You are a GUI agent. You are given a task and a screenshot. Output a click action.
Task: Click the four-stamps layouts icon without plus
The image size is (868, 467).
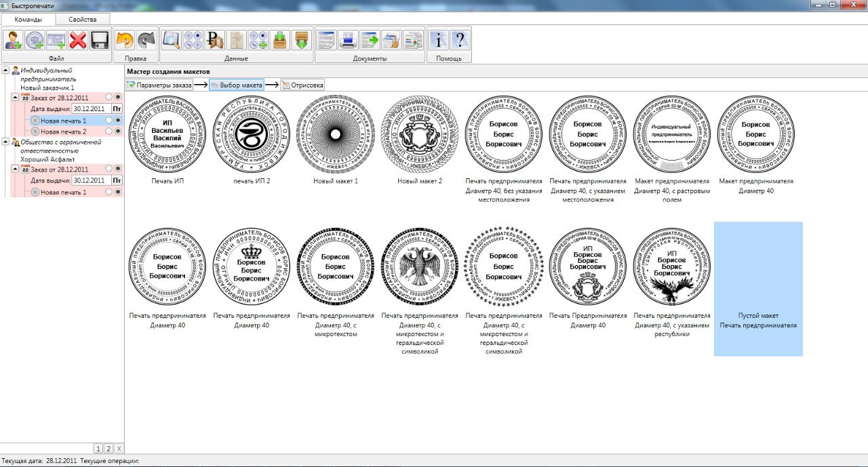point(193,40)
